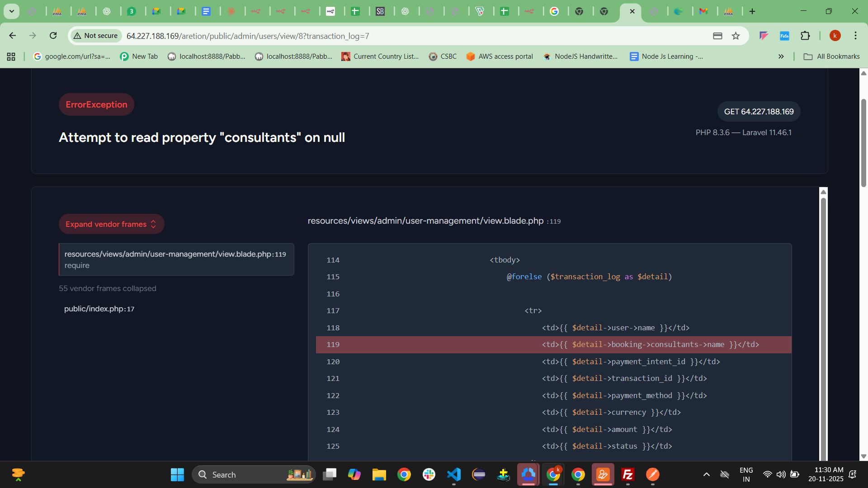This screenshot has height=488, width=868.
Task: Select the public/index.php:17 stack frame
Action: click(x=99, y=309)
